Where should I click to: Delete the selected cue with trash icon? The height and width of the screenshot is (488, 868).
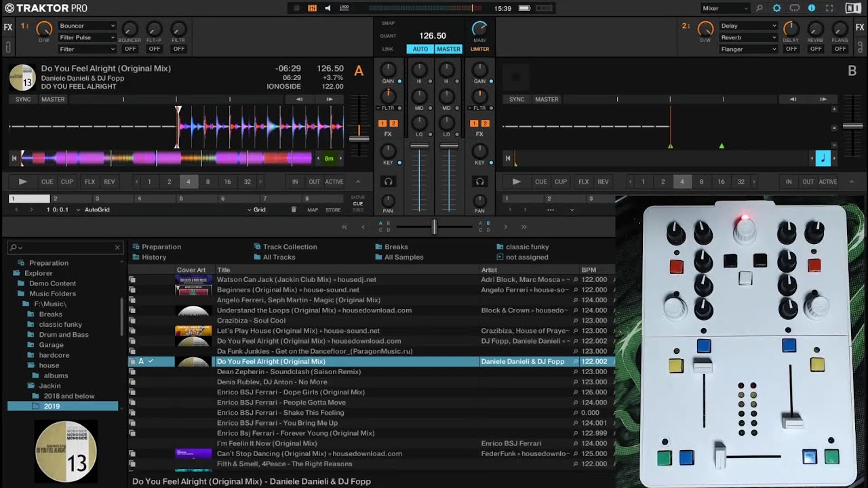pyautogui.click(x=294, y=209)
